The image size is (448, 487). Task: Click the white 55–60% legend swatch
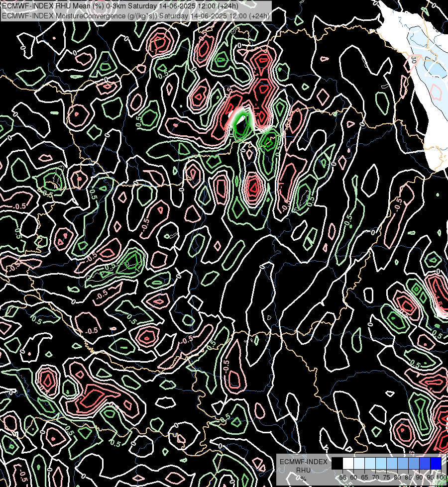tap(348, 464)
